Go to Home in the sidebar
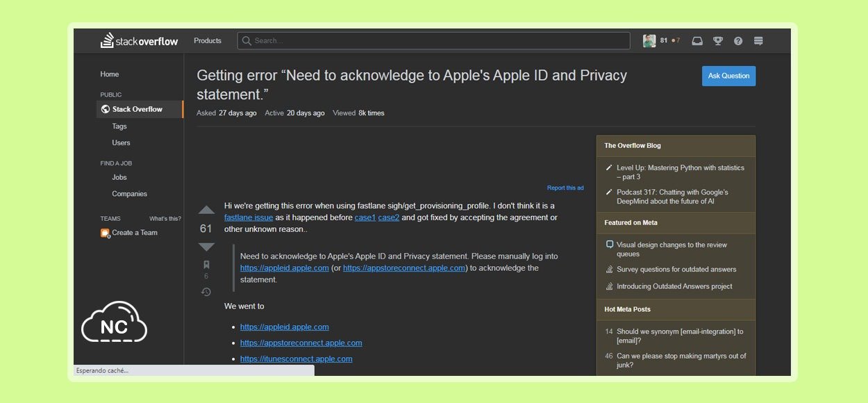The height and width of the screenshot is (403, 868). pyautogui.click(x=110, y=74)
